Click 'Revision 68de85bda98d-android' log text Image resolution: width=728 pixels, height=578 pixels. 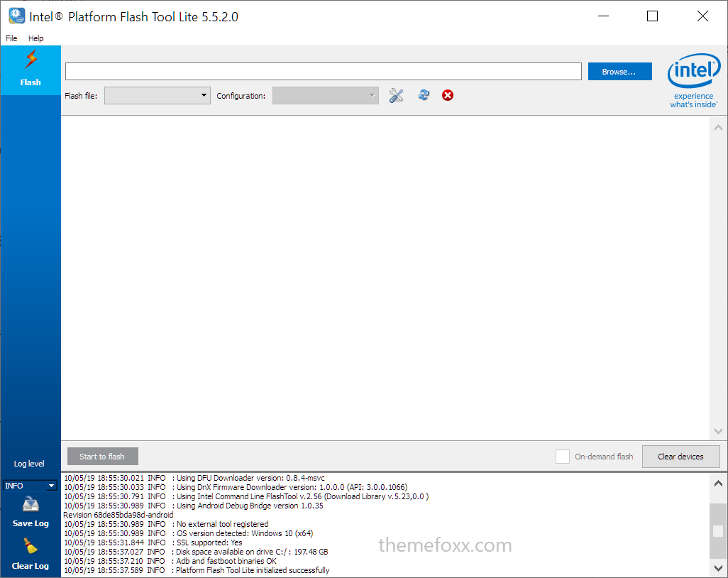[118, 515]
